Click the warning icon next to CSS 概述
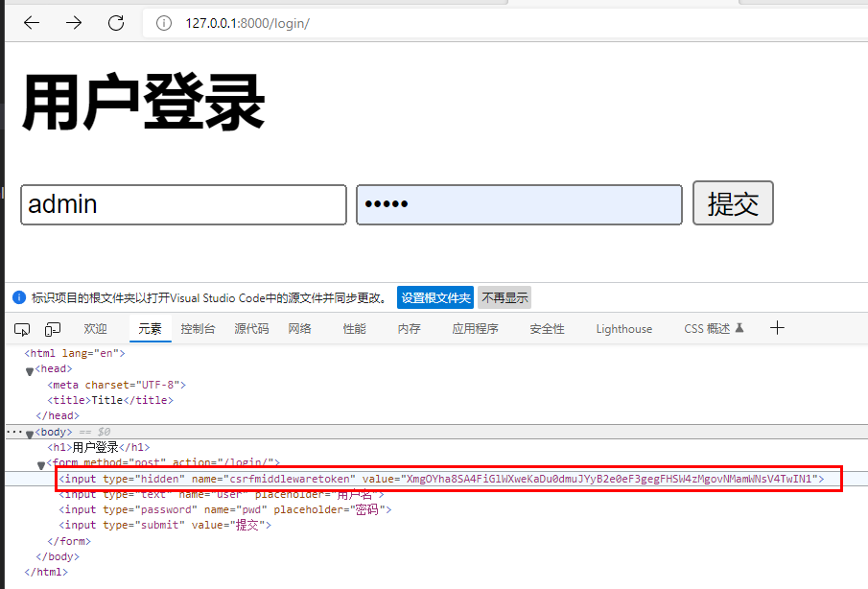868x589 pixels. click(741, 327)
